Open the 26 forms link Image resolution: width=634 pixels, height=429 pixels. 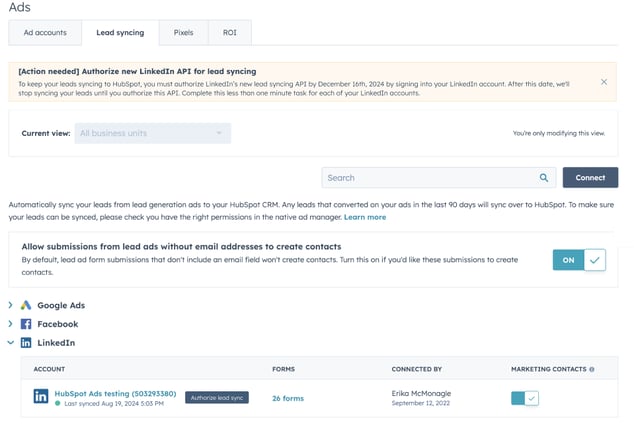pos(288,398)
